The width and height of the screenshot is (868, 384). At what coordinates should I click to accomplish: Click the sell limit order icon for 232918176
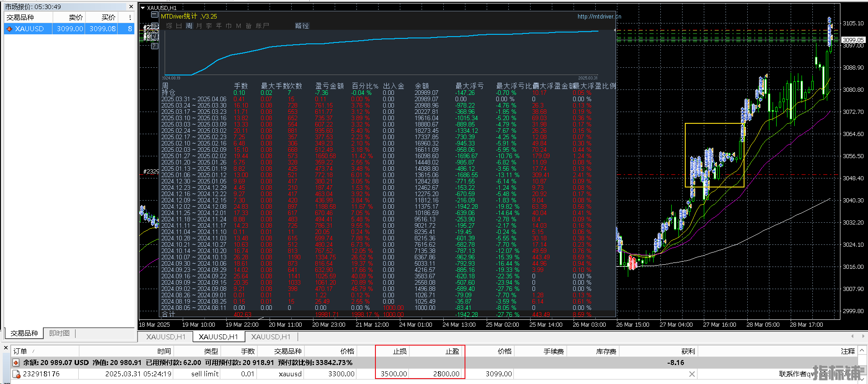point(16,374)
